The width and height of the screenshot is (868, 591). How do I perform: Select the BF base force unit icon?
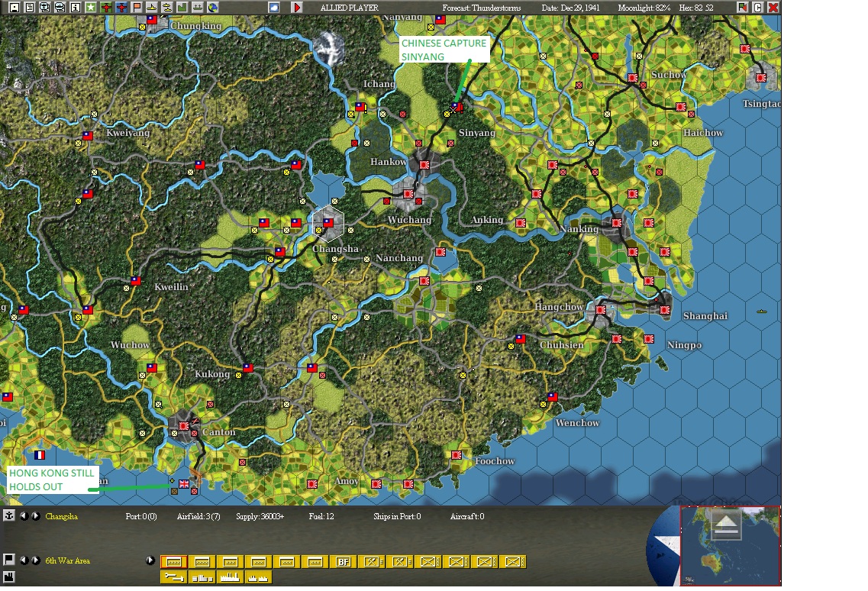click(x=344, y=562)
